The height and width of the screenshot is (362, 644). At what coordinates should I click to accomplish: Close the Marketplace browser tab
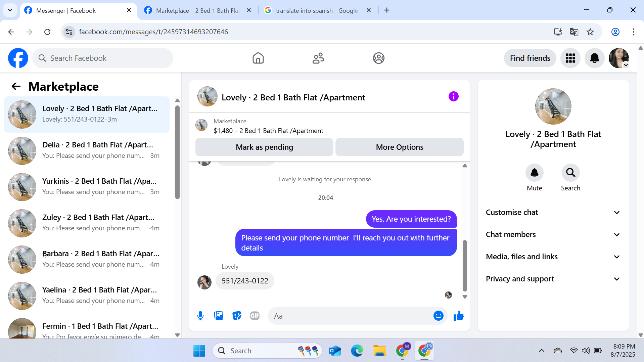(248, 10)
